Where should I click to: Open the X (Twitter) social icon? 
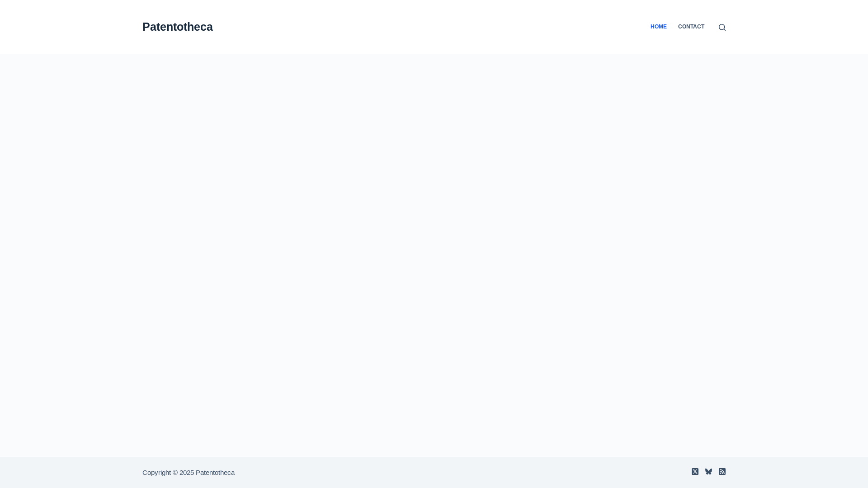[695, 471]
